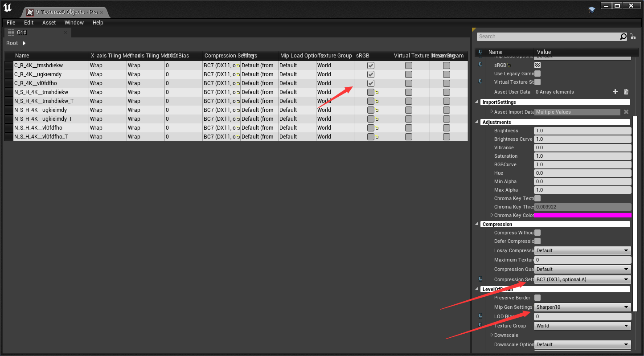Click the Root breadcrumb in the grid
The width and height of the screenshot is (644, 356).
coord(12,43)
